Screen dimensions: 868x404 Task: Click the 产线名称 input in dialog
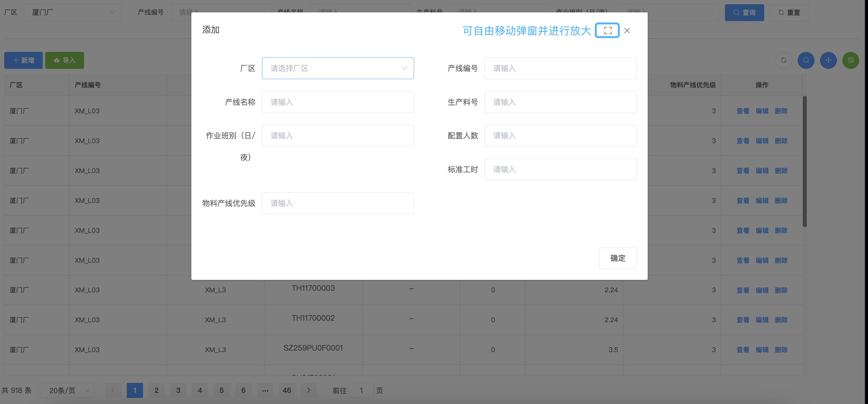tap(338, 102)
